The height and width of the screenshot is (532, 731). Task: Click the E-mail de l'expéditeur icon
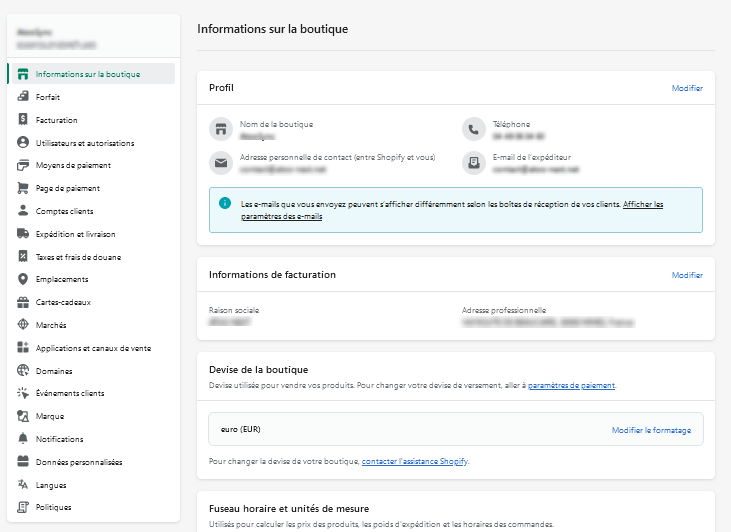[474, 163]
